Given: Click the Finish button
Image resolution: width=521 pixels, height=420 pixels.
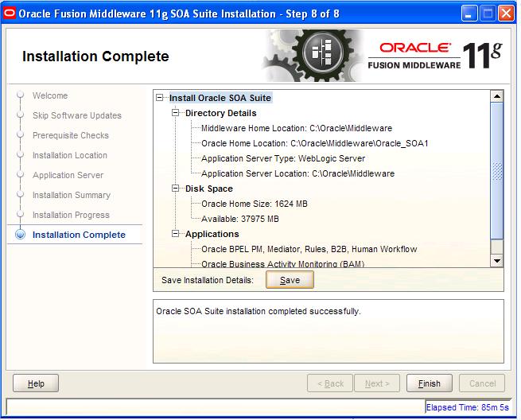Looking at the screenshot, I should (x=429, y=383).
